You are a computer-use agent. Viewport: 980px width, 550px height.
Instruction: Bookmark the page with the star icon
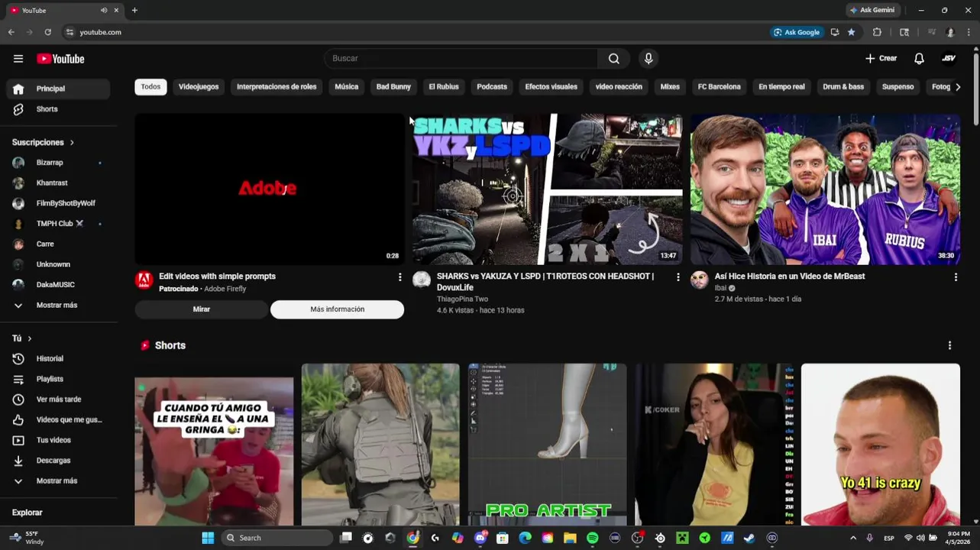851,32
